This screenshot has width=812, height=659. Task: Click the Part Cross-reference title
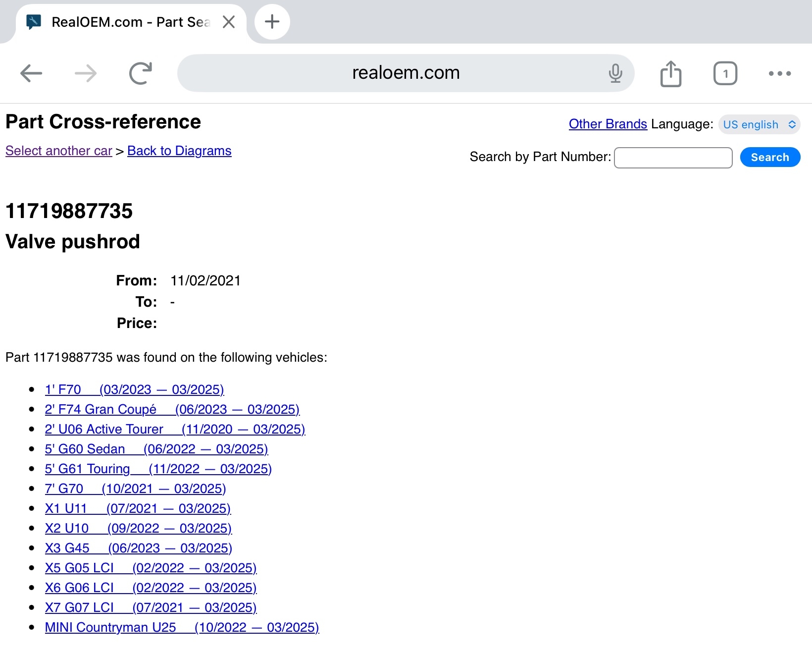[x=103, y=122]
